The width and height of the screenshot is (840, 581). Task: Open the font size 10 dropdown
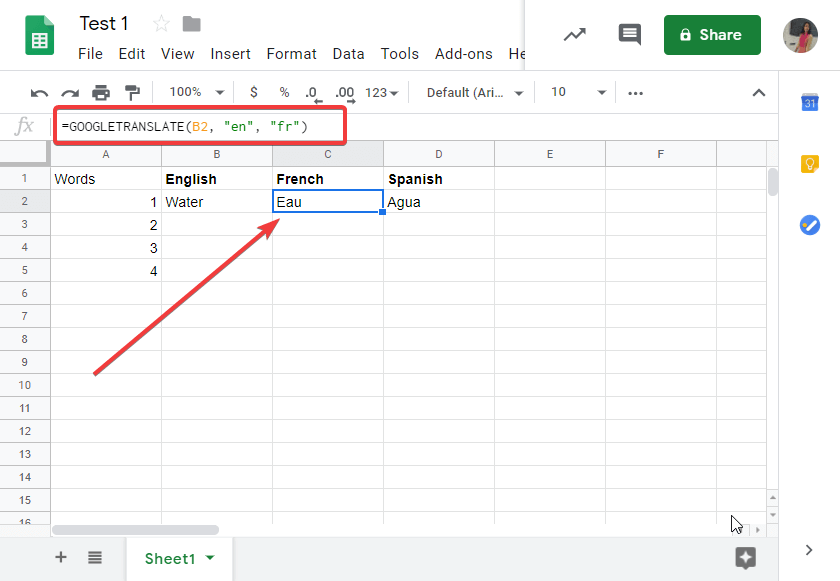[x=578, y=92]
